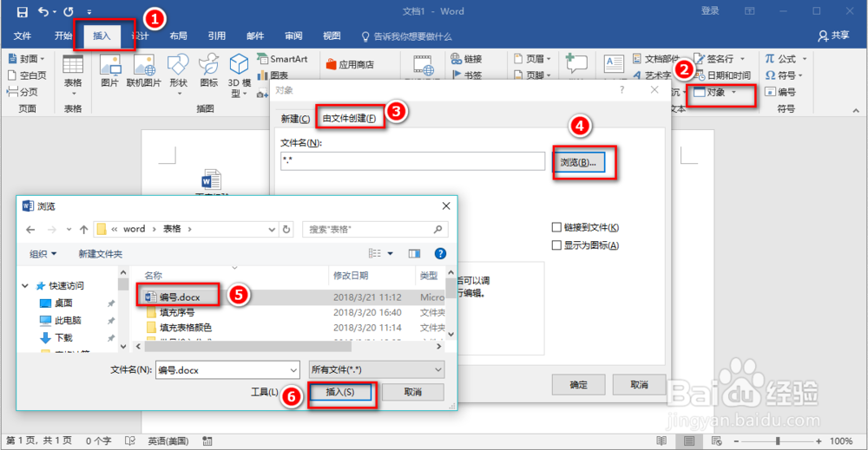Screen dimensions: 868x450
Task: Open help in the 浏览 dialog
Action: pos(440,254)
